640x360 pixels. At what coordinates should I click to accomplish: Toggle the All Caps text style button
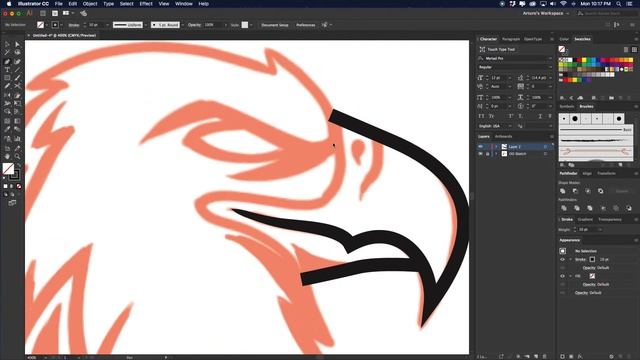click(481, 116)
